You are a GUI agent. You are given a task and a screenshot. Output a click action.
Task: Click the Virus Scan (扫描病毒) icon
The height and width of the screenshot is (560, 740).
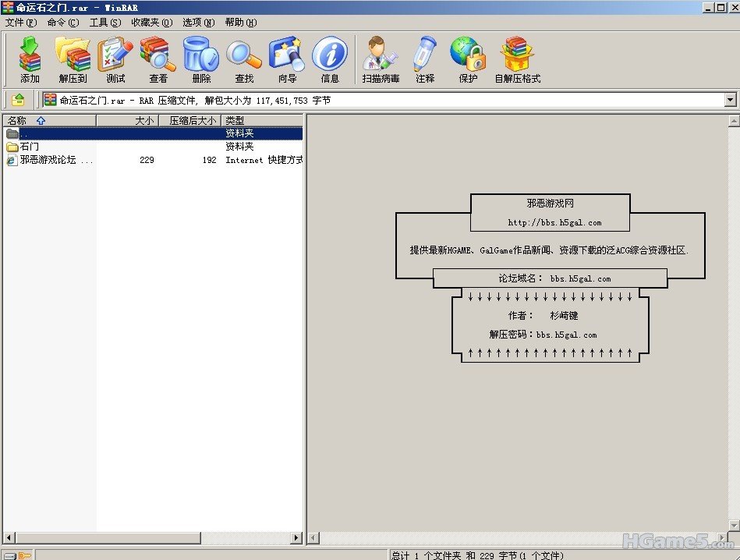point(381,59)
